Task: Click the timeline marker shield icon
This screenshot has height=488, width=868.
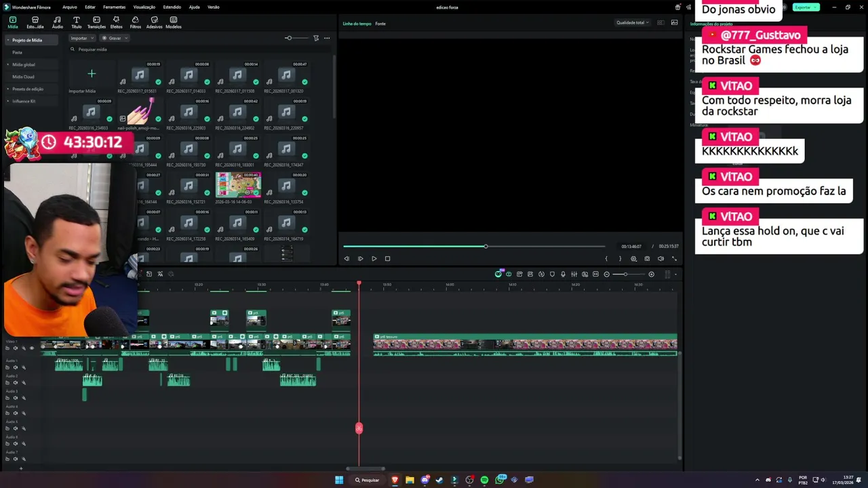Action: pos(552,274)
